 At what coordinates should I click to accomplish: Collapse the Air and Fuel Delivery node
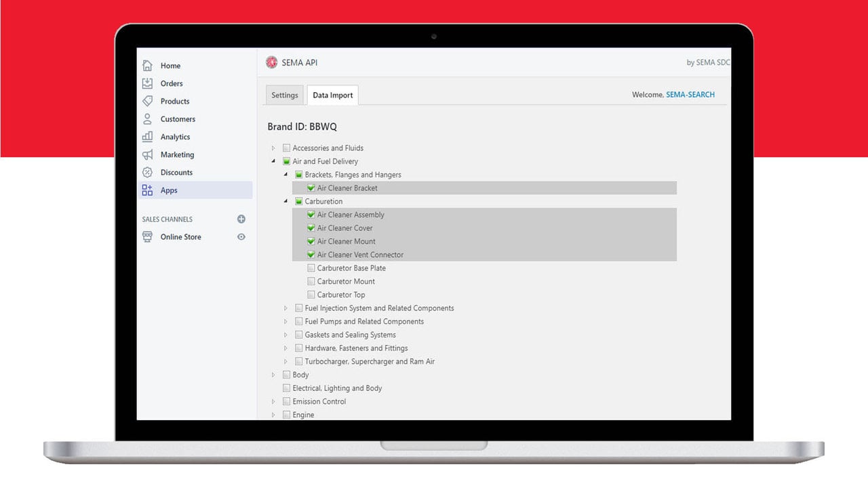pyautogui.click(x=273, y=161)
